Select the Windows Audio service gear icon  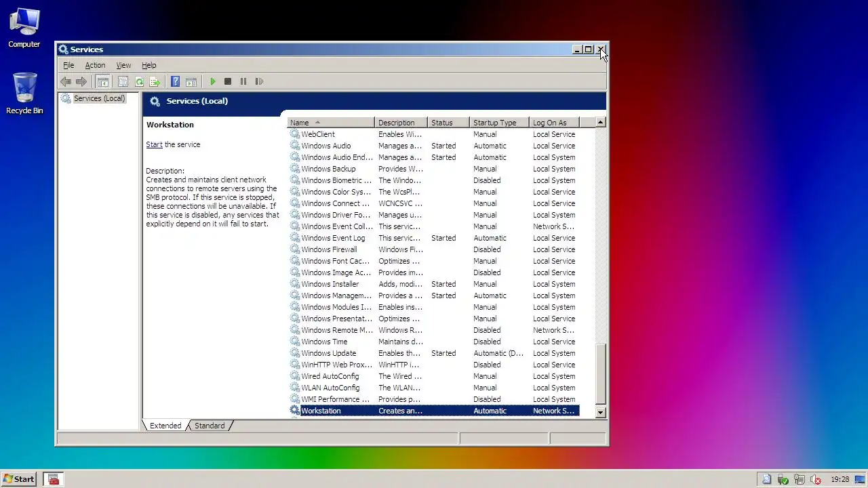[x=294, y=146]
